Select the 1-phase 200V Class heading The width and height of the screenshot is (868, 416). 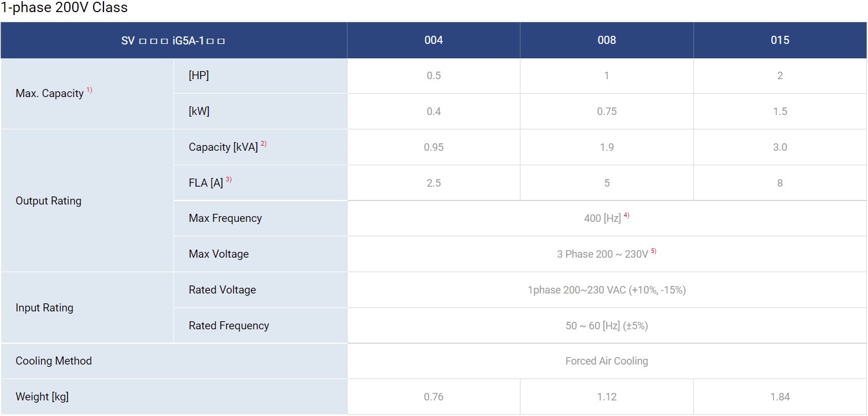(x=64, y=8)
